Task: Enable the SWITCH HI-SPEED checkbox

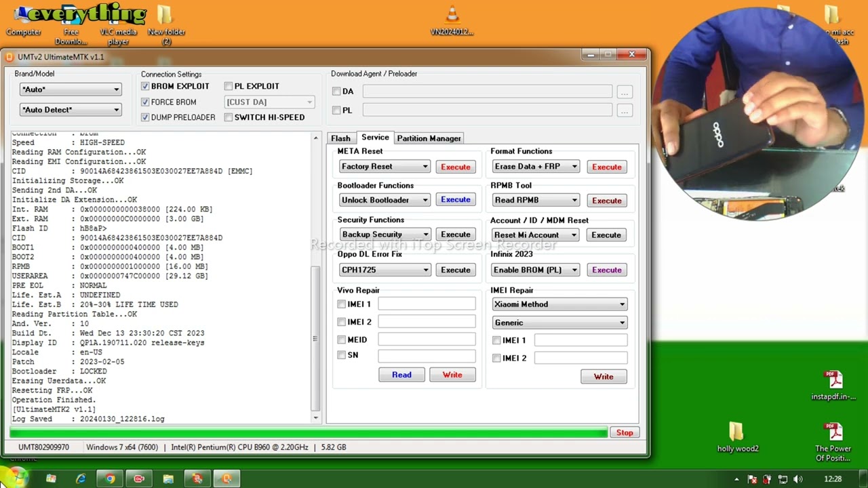Action: [x=229, y=117]
